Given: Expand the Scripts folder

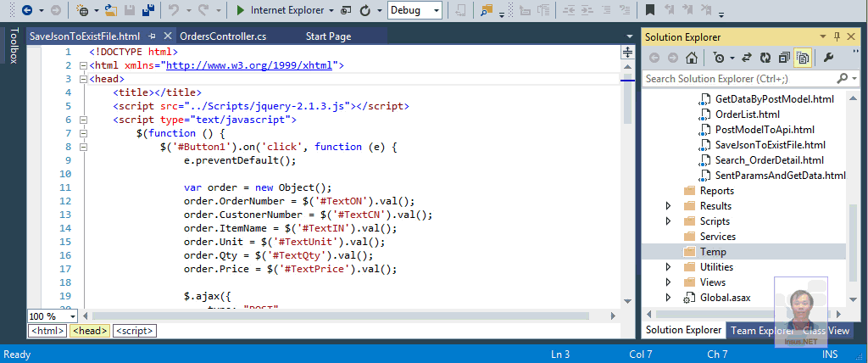Looking at the screenshot, I should pyautogui.click(x=668, y=221).
